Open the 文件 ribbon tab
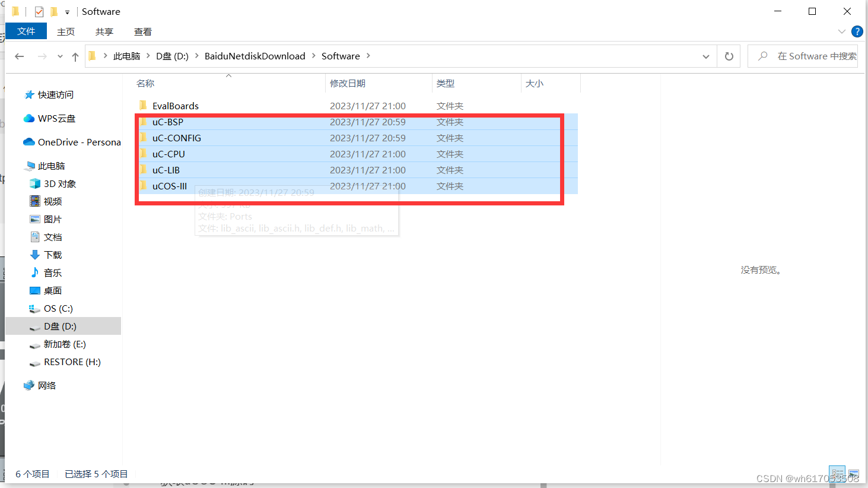 (26, 31)
